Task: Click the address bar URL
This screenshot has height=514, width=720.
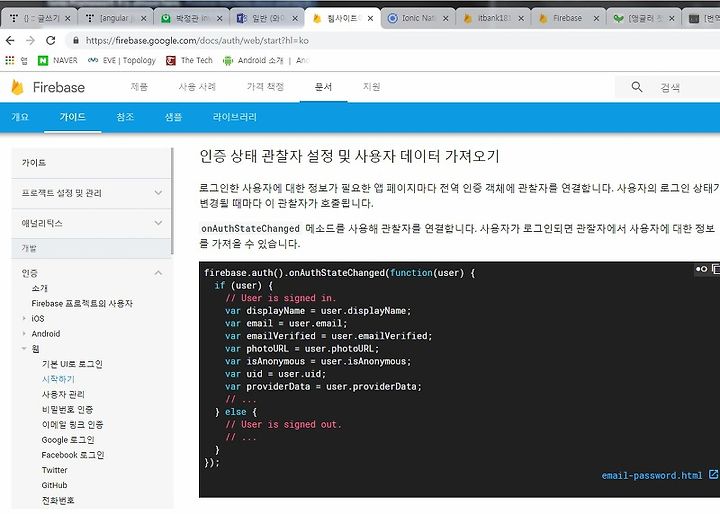Action: coord(197,40)
